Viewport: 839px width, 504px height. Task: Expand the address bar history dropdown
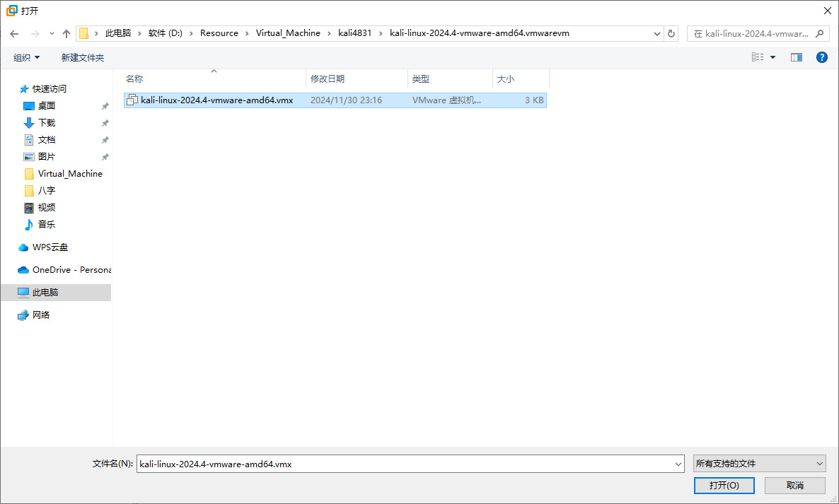point(657,33)
